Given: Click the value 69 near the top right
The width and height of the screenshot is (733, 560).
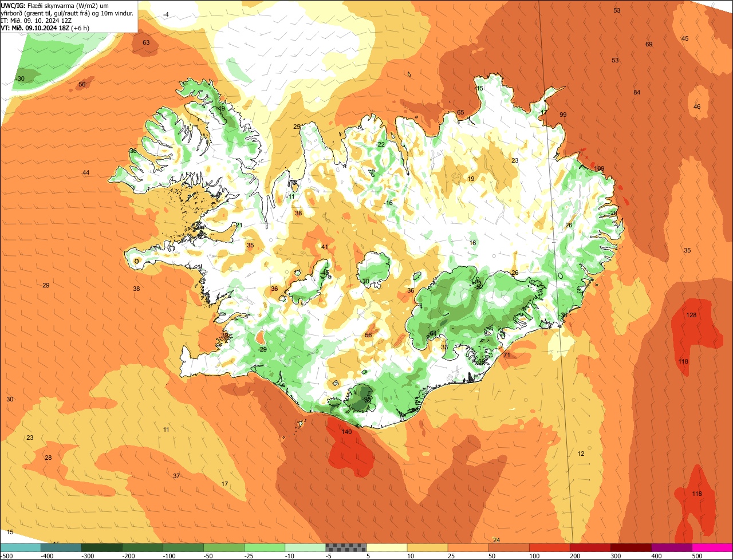Looking at the screenshot, I should (649, 44).
